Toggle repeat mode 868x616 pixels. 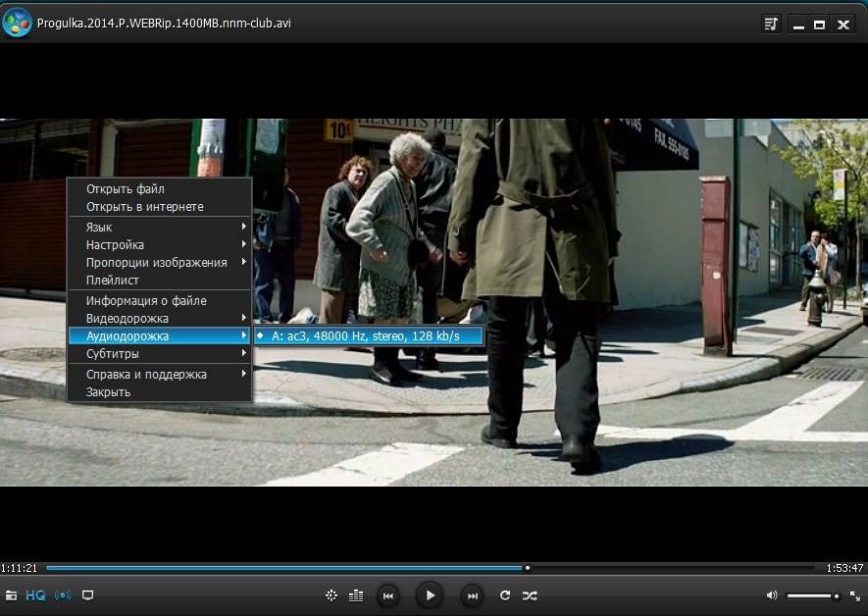click(x=505, y=595)
